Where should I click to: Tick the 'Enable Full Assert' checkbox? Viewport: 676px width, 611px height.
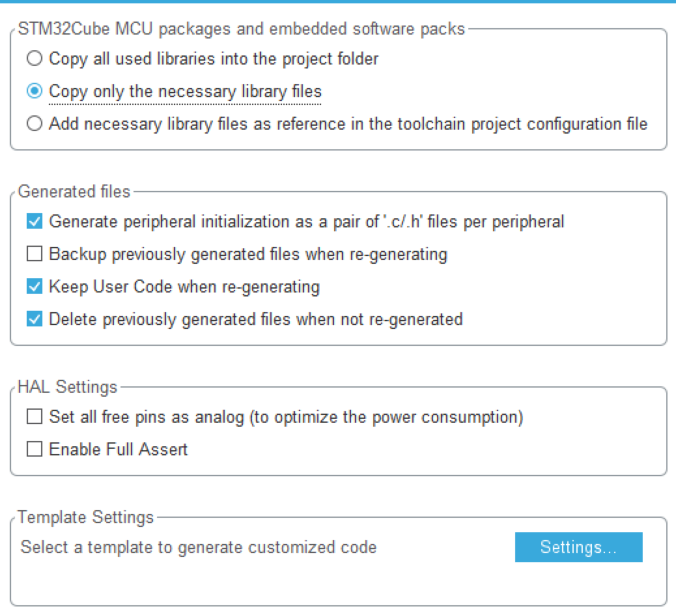point(35,450)
